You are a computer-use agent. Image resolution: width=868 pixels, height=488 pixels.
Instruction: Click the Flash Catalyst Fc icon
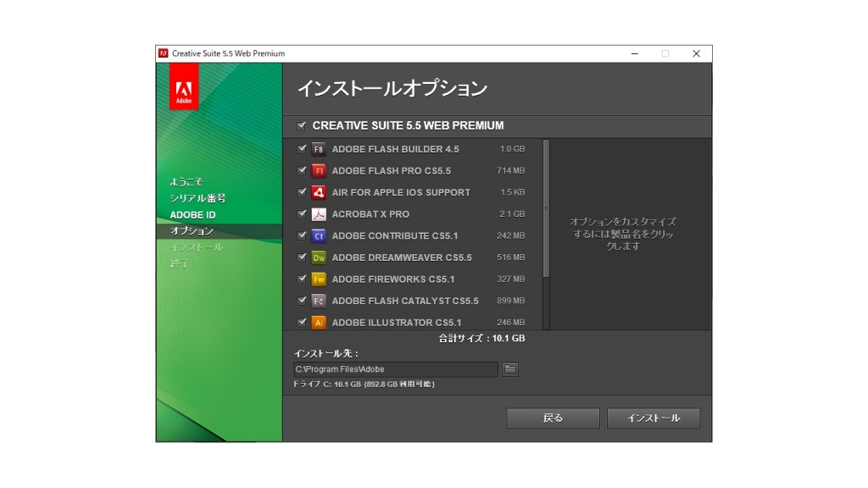point(319,301)
